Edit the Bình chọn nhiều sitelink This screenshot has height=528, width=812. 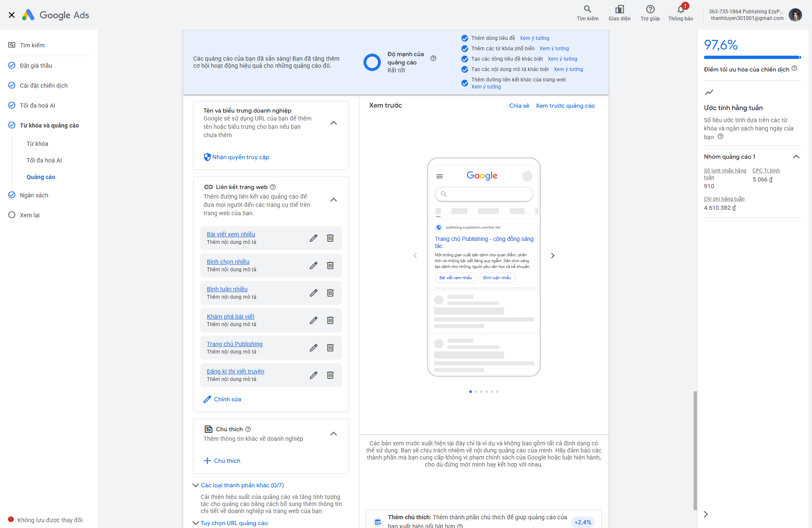coord(314,265)
